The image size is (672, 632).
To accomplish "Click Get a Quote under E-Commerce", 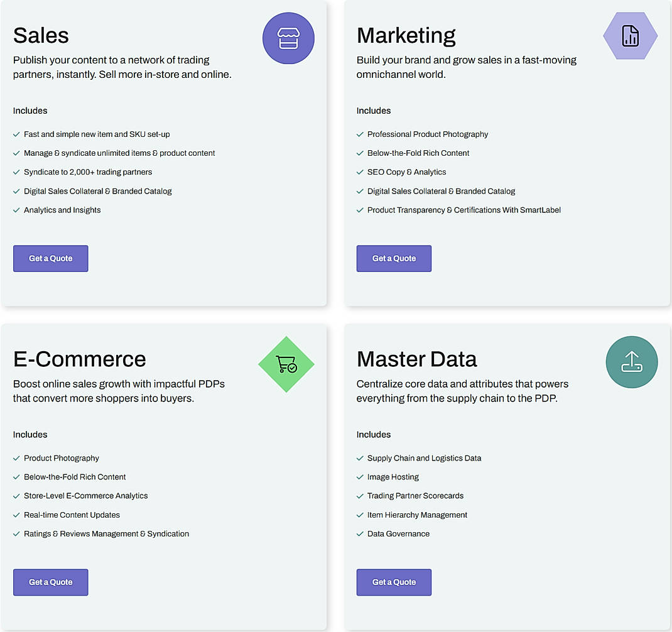I will [50, 582].
